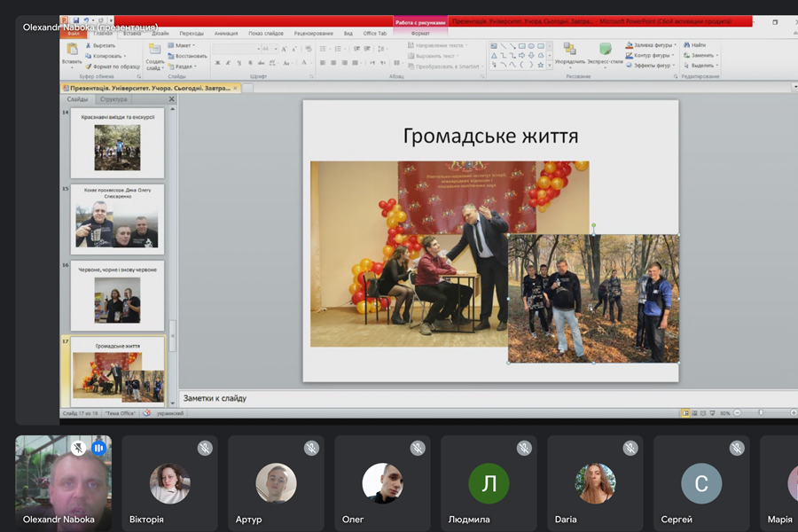Click the Восстановить reset button
This screenshot has width=798, height=532.
[190, 56]
